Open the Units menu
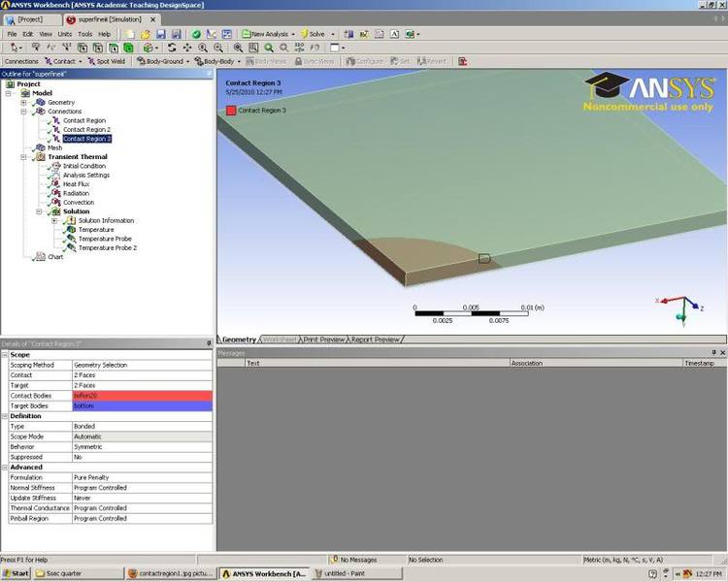 65,34
